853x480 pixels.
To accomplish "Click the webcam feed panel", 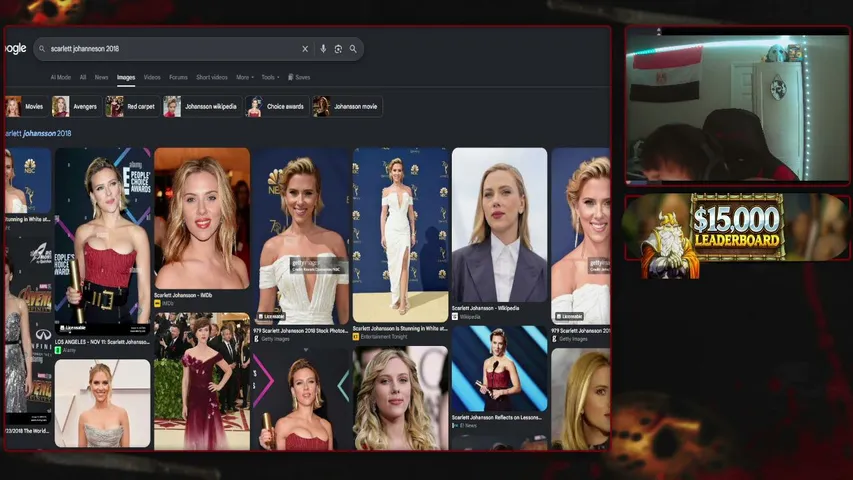I will (737, 107).
